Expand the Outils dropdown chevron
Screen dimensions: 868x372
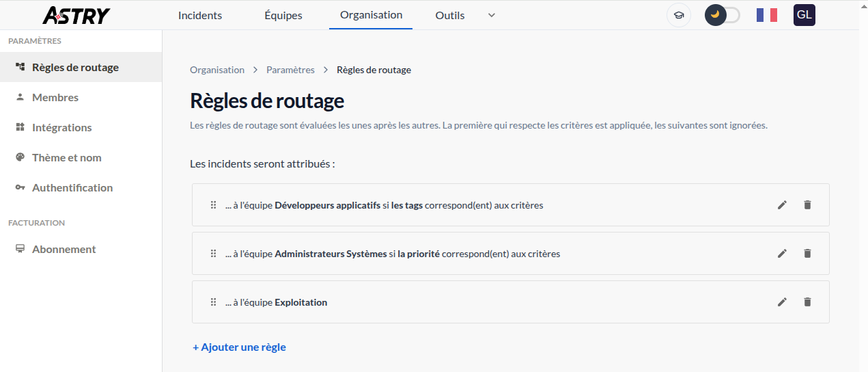point(492,15)
